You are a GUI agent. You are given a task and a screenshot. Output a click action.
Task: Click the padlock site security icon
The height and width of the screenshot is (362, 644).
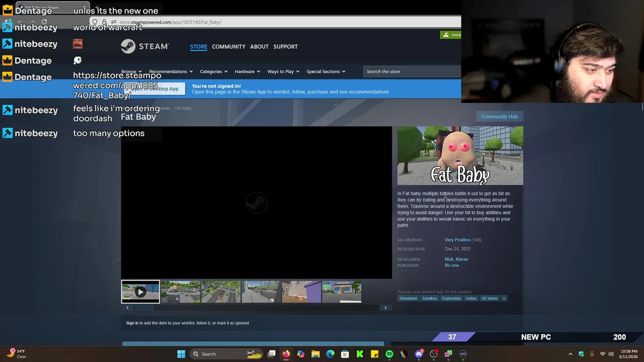point(104,22)
